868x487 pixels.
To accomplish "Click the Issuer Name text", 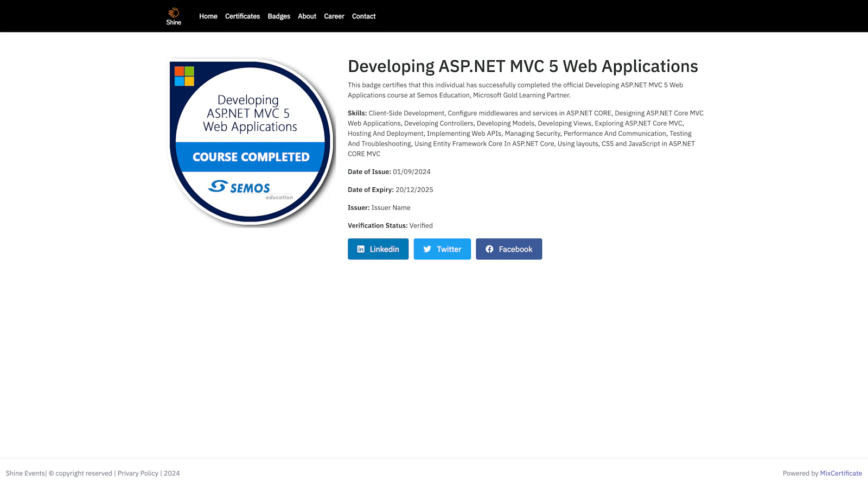I will (391, 207).
